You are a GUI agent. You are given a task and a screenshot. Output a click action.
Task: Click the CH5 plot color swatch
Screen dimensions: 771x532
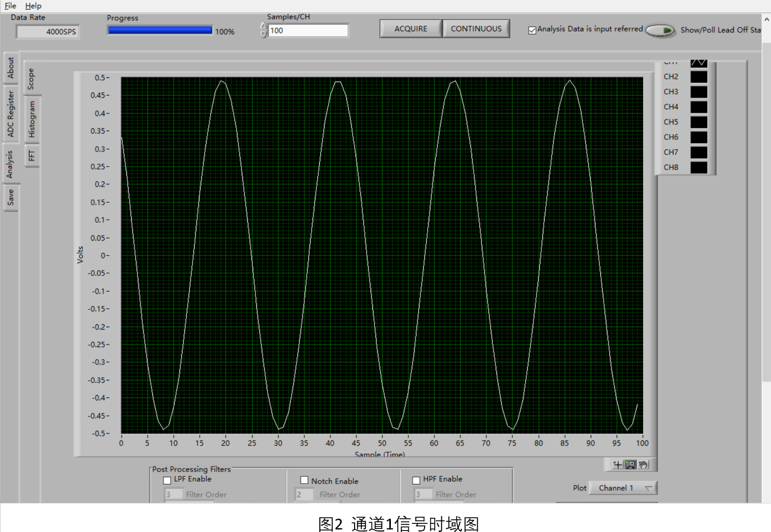click(x=699, y=122)
